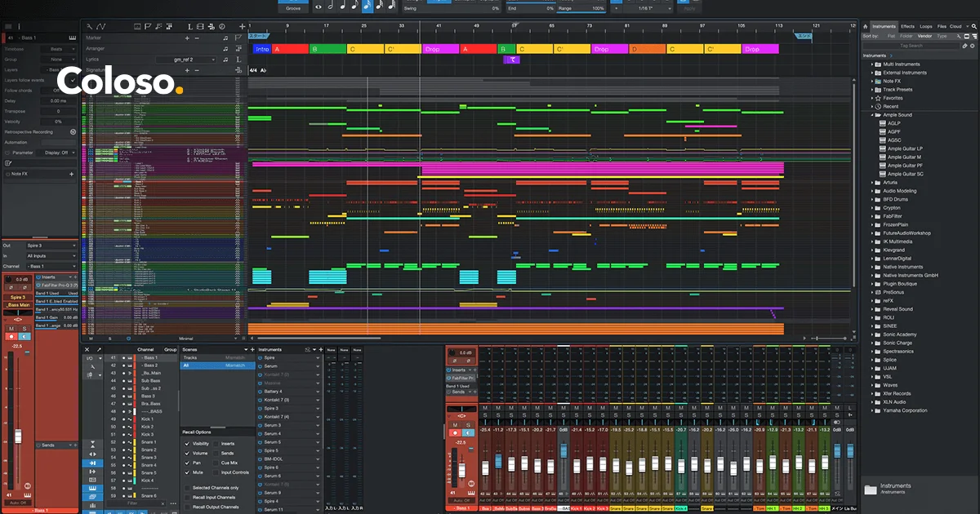Add a Note FX with the plus icon
The height and width of the screenshot is (514, 980).
click(x=71, y=174)
